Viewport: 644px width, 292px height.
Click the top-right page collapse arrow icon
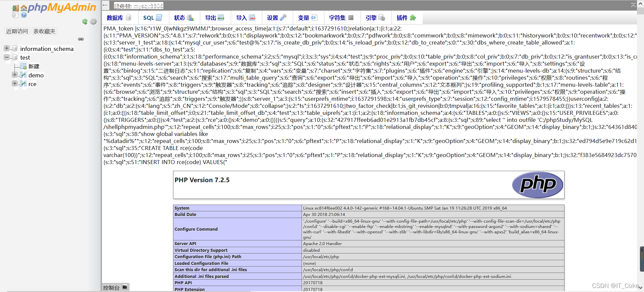click(633, 5)
